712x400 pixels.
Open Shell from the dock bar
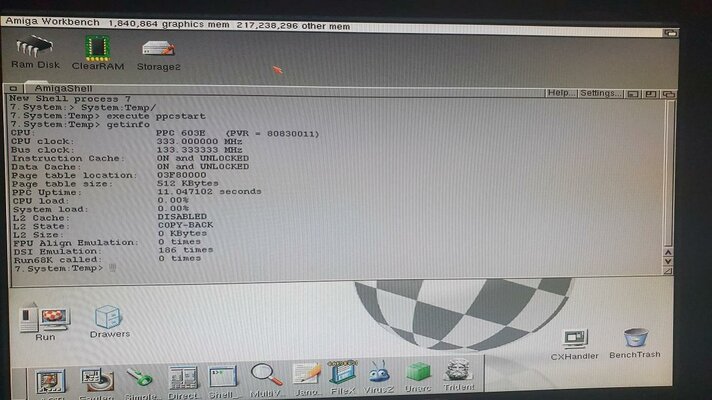[x=222, y=378]
